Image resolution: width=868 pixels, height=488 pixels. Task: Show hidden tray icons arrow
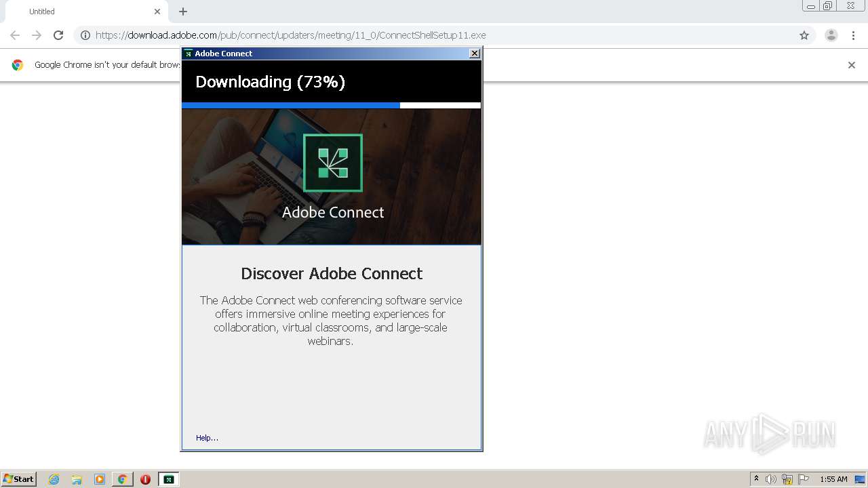point(757,479)
